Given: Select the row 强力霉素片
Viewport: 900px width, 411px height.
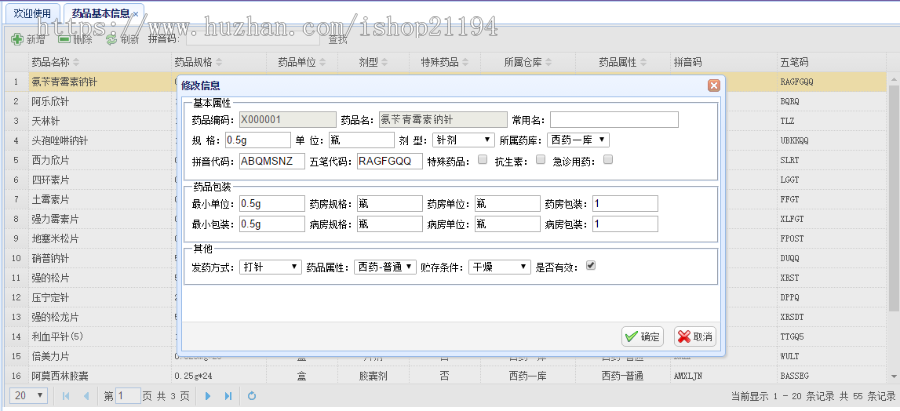Looking at the screenshot, I should coord(447,219).
